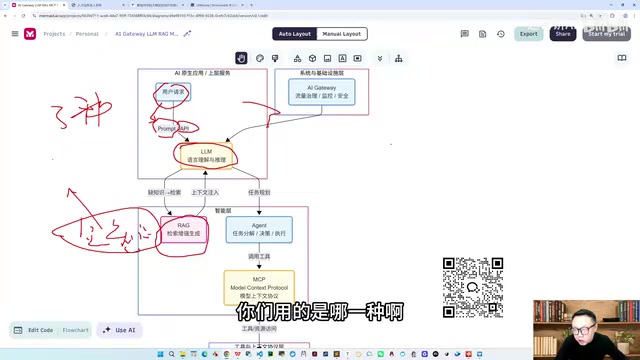
Task: Select the paint brush style tool
Action: (x=275, y=58)
